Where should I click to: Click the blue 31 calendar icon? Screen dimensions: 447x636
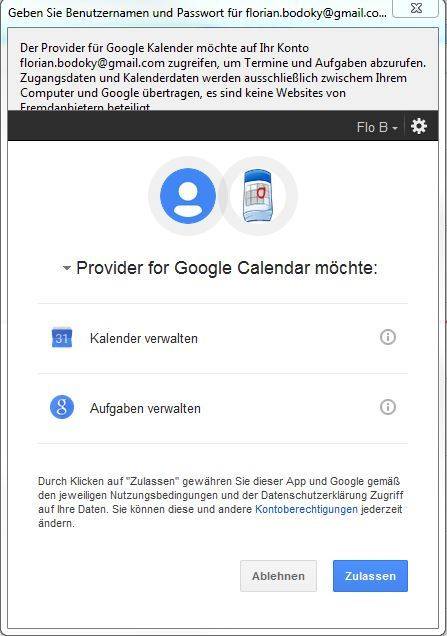62,337
